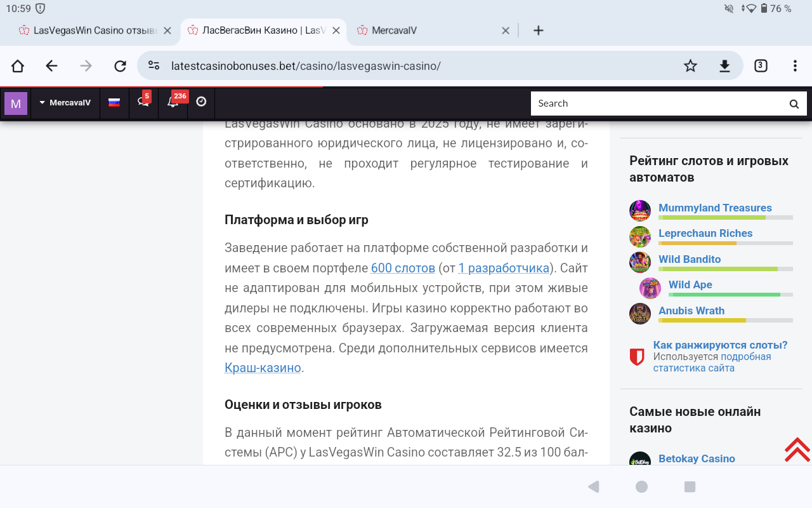This screenshot has width=812, height=508.
Task: Tap the browser home icon
Action: (x=18, y=66)
